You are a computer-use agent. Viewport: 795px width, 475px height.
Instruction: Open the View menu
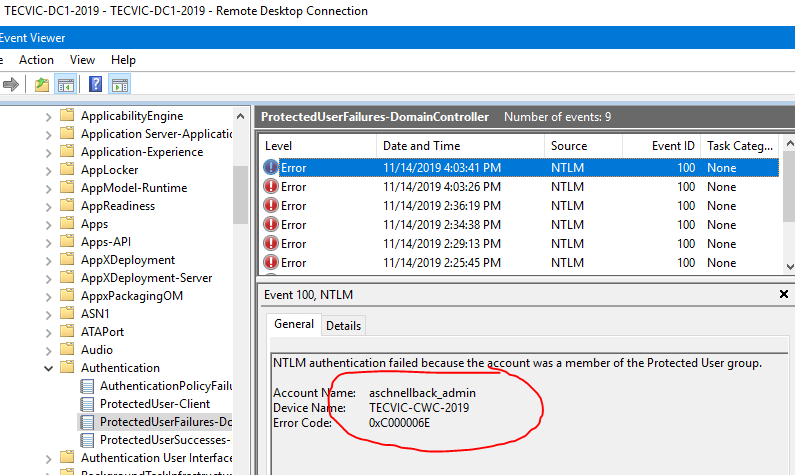click(x=82, y=60)
